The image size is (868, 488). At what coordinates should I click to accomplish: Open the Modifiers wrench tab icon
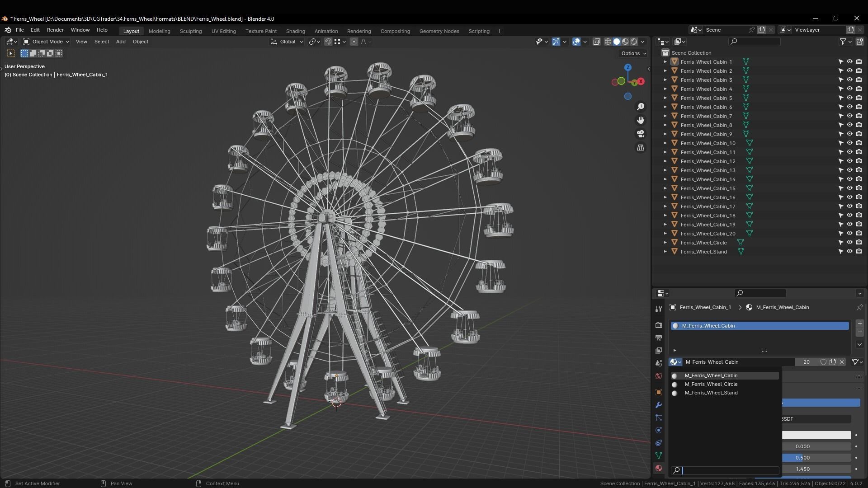tap(659, 405)
